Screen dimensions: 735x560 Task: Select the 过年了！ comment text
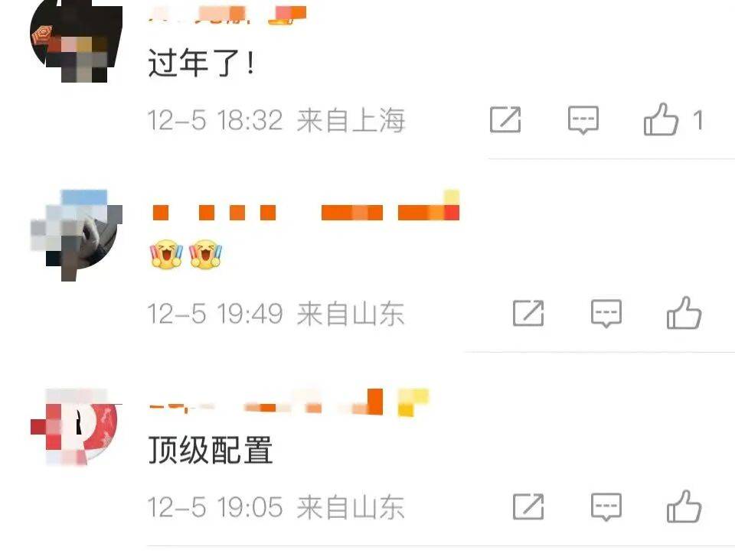[201, 62]
